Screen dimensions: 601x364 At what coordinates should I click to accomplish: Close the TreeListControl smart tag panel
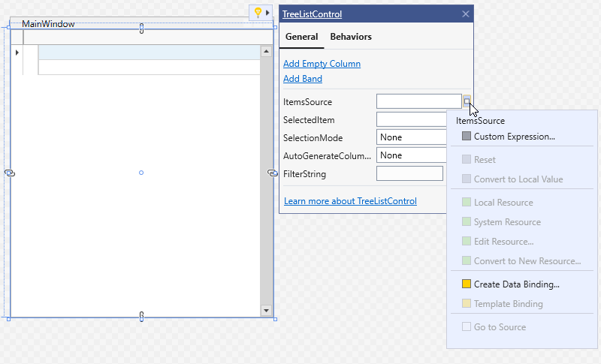point(465,14)
